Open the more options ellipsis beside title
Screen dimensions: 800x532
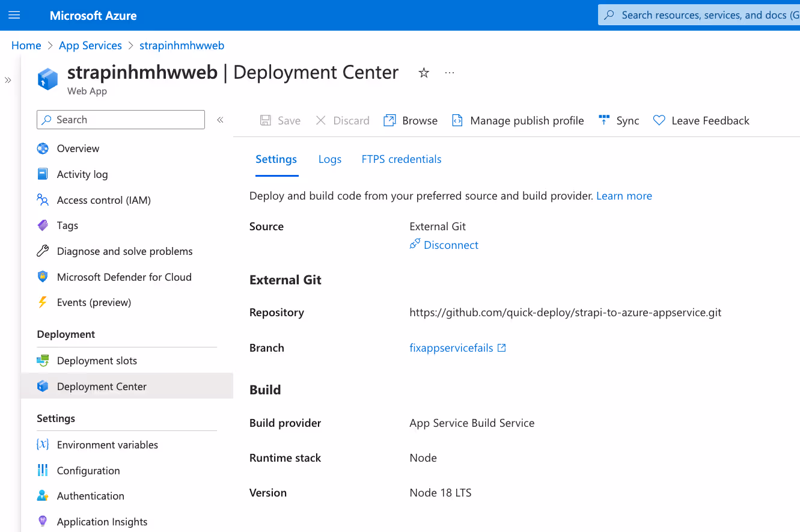[450, 73]
